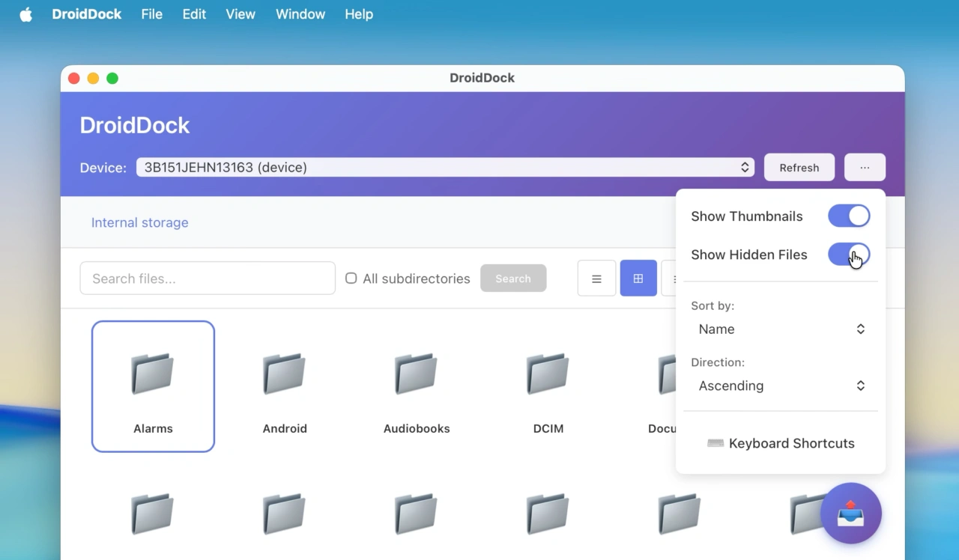Change Direction from Ascending dropdown
The image size is (959, 560).
click(x=781, y=386)
